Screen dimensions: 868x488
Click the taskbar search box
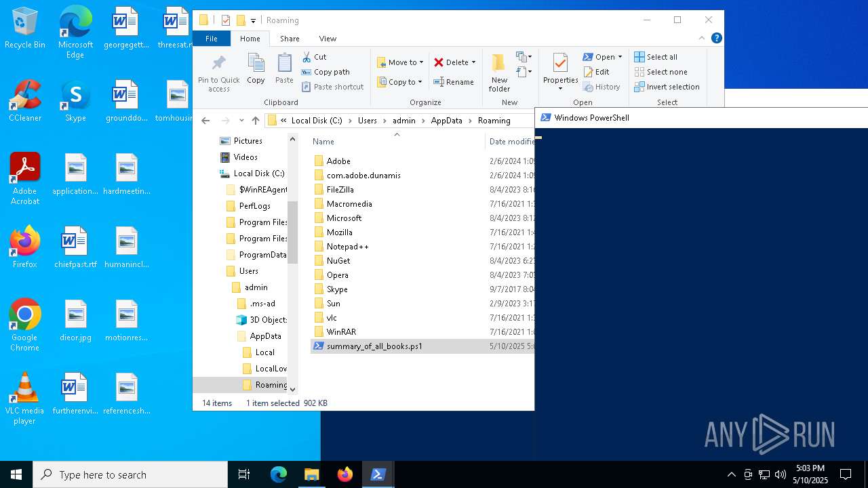(x=130, y=474)
